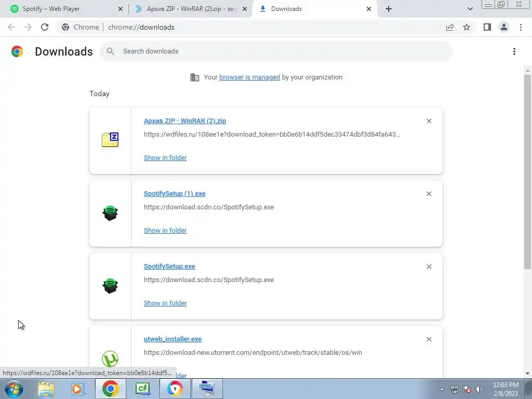The width and height of the screenshot is (532, 399).
Task: Open the Chrome profile avatar
Action: click(x=504, y=27)
